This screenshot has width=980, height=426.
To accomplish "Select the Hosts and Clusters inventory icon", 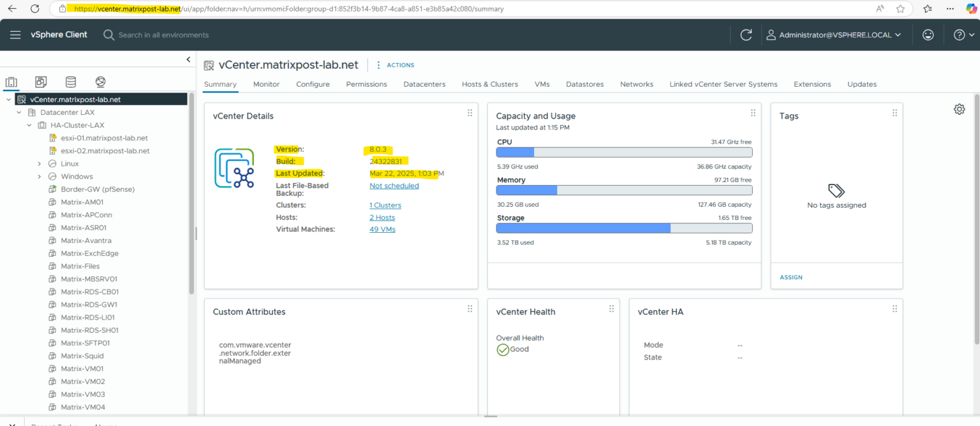I will (x=11, y=82).
